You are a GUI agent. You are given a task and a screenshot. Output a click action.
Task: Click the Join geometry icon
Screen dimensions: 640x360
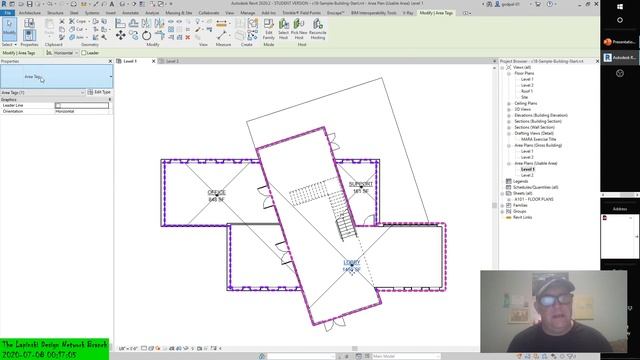[x=72, y=37]
